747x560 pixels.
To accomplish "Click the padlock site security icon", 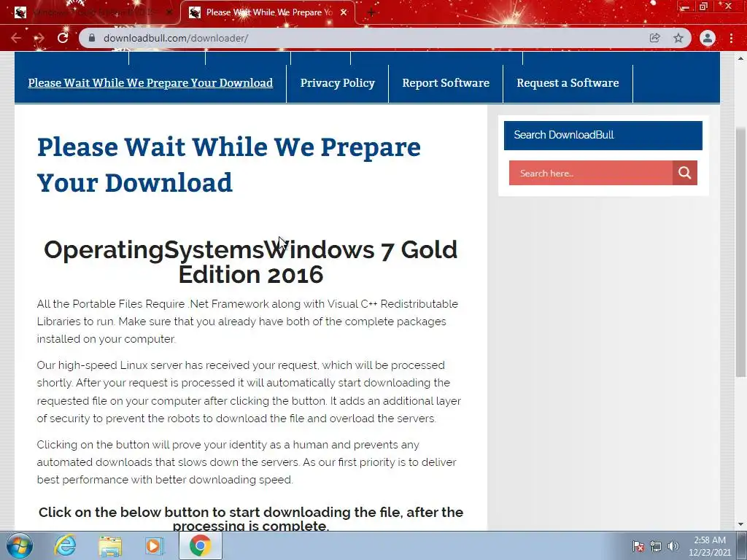I will point(92,38).
